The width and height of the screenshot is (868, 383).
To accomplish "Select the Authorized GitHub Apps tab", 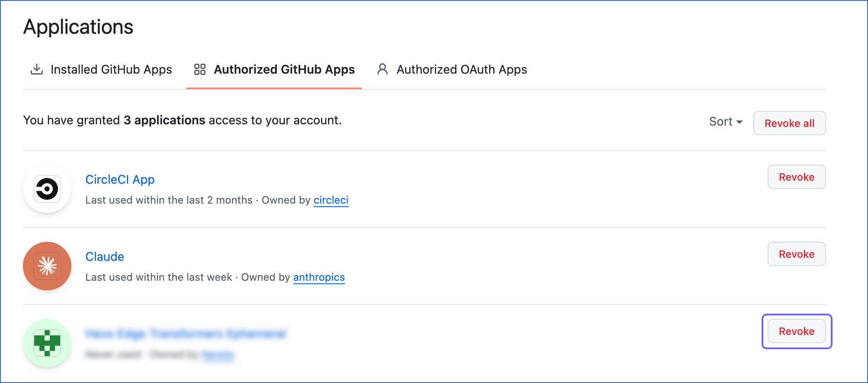I will click(x=274, y=69).
